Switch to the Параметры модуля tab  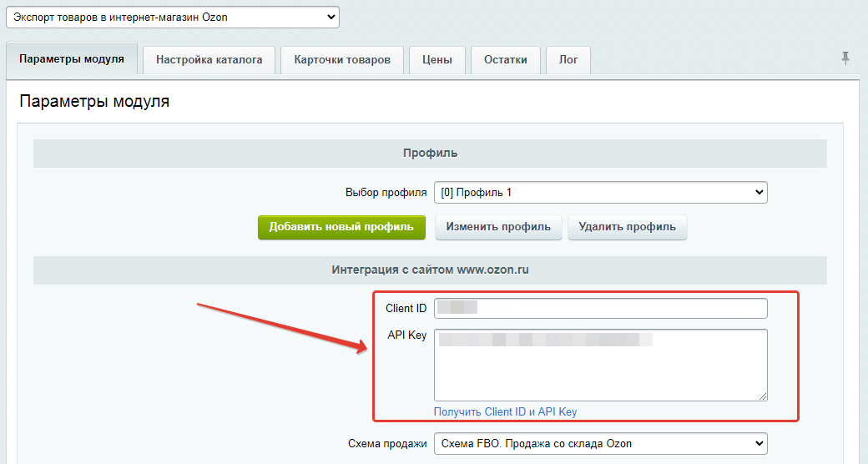pos(72,58)
